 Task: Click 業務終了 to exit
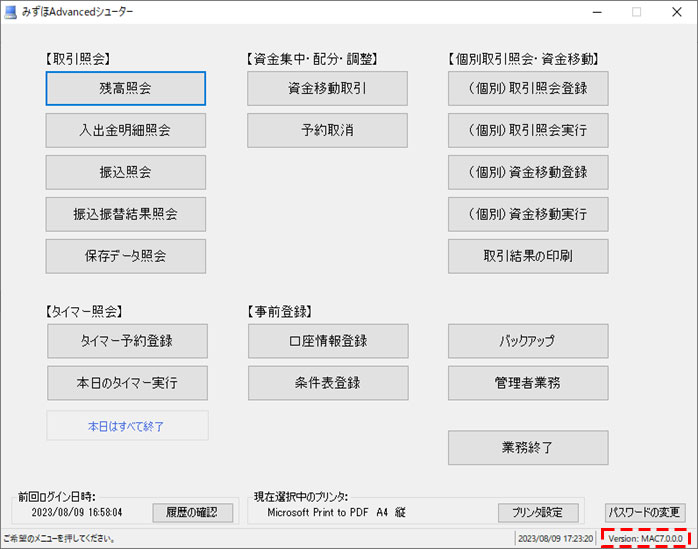[x=528, y=447]
